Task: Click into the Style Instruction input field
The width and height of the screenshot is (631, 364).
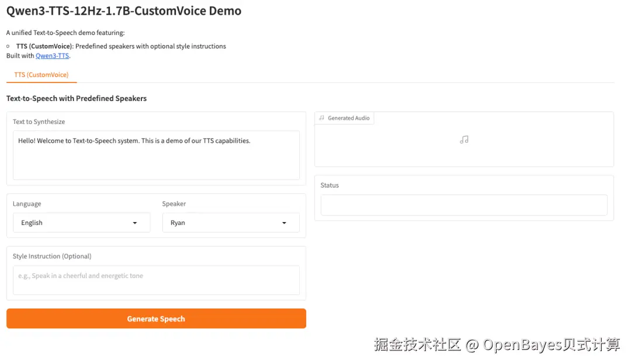Action: click(x=156, y=280)
